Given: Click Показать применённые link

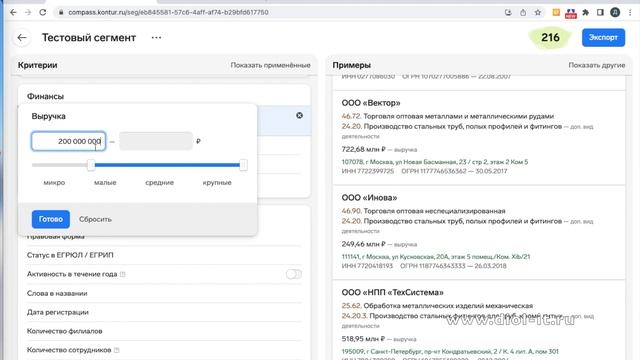Looking at the screenshot, I should click(270, 65).
